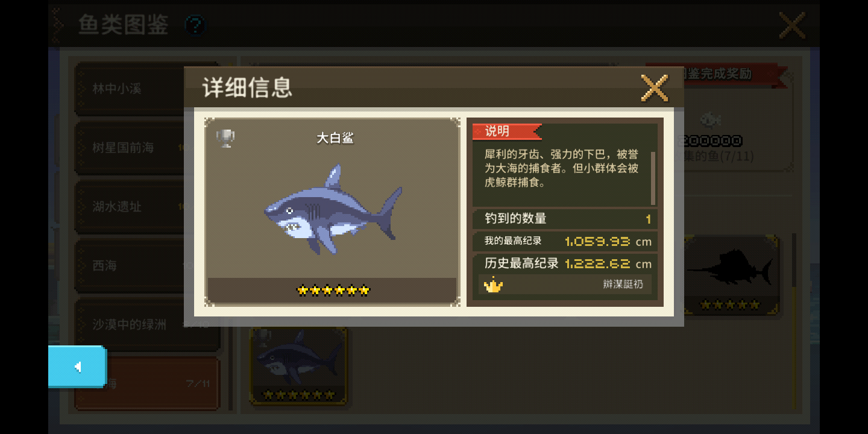Click the fish list scrollbar at right
The height and width of the screenshot is (434, 868).
click(x=794, y=320)
